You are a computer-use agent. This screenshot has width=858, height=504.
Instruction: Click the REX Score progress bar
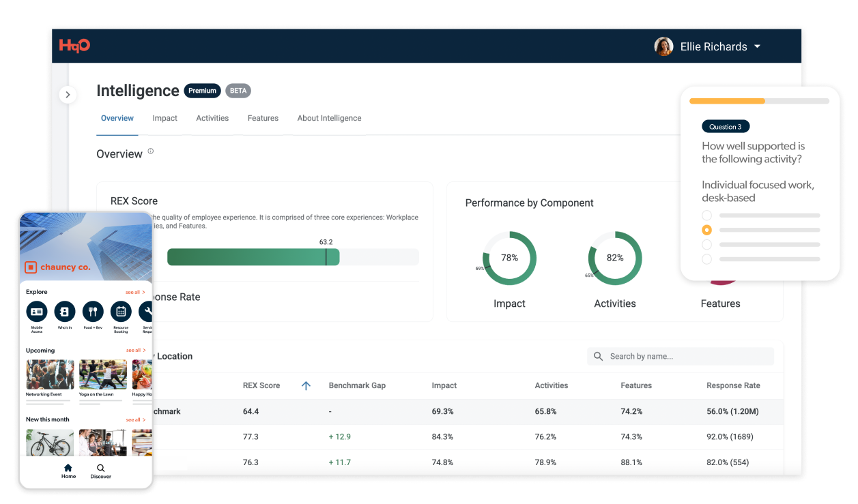tap(294, 256)
